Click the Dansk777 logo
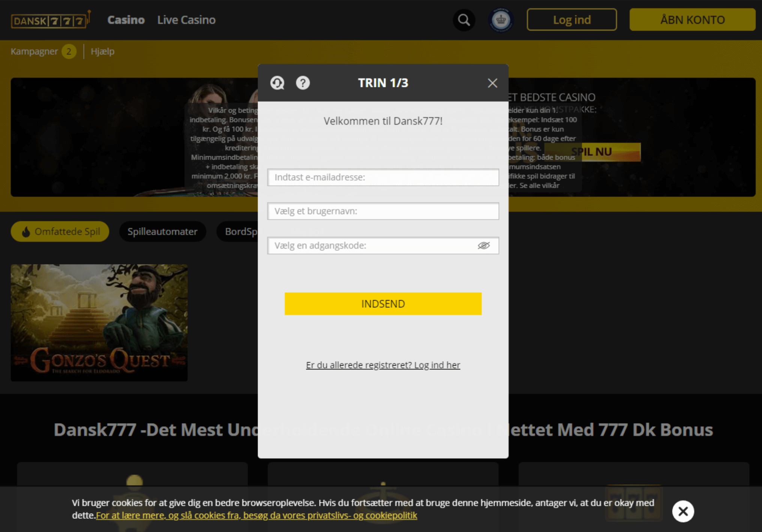This screenshot has height=532, width=762. click(x=51, y=19)
